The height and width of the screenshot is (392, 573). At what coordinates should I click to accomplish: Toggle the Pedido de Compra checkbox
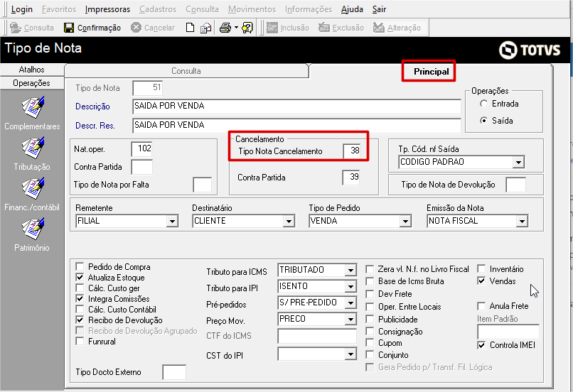pos(80,266)
